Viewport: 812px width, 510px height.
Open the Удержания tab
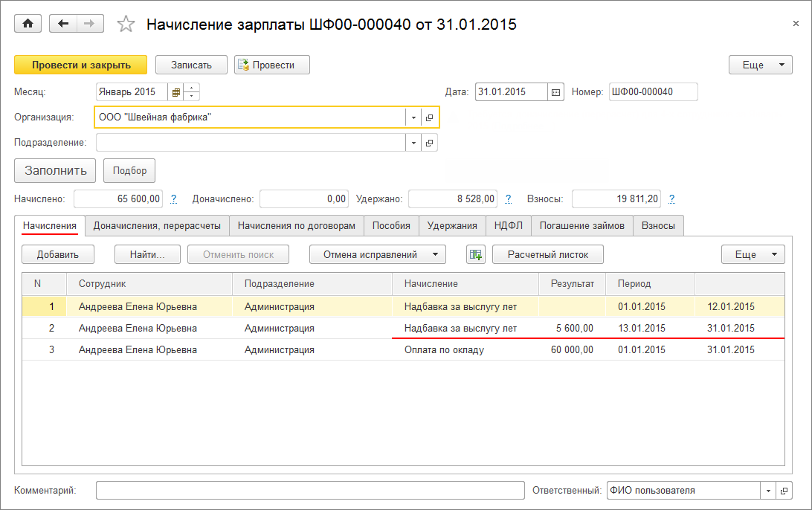click(452, 226)
